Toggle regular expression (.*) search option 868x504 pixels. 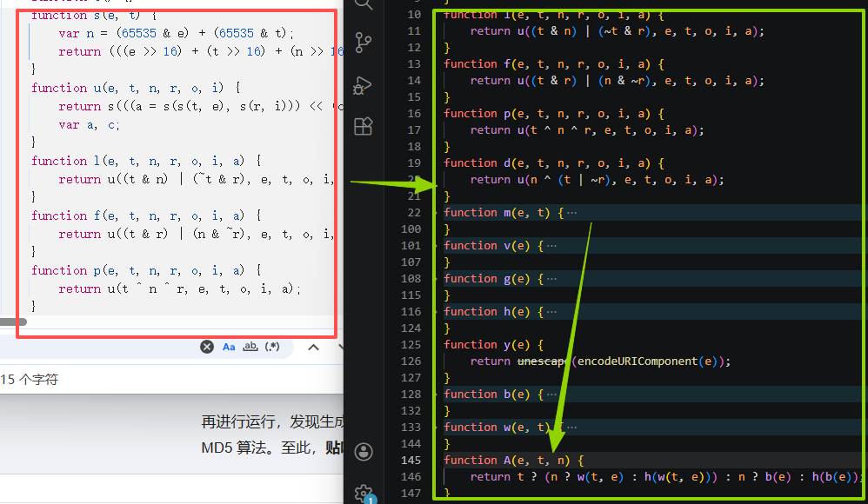pos(272,347)
